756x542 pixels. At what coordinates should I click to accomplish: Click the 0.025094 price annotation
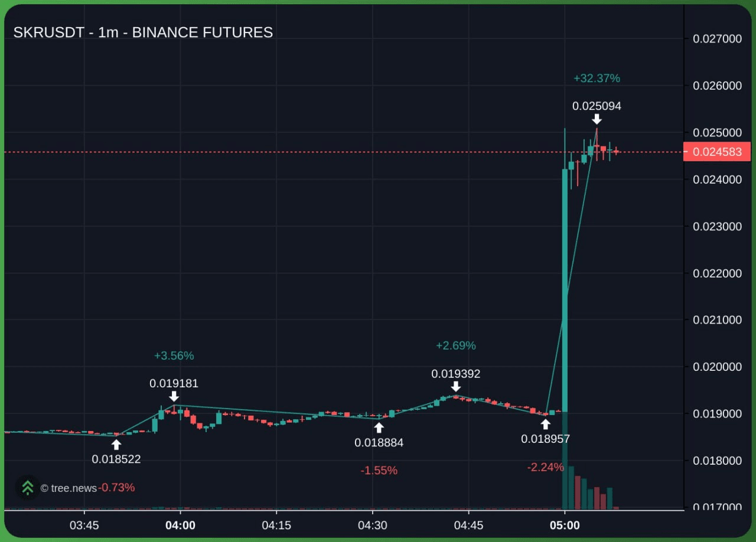pyautogui.click(x=597, y=106)
